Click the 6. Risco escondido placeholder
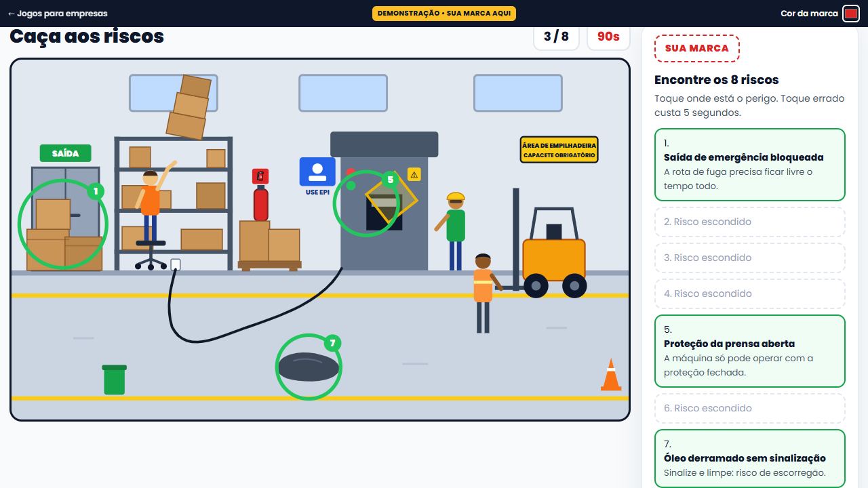The height and width of the screenshot is (488, 868). pos(750,408)
